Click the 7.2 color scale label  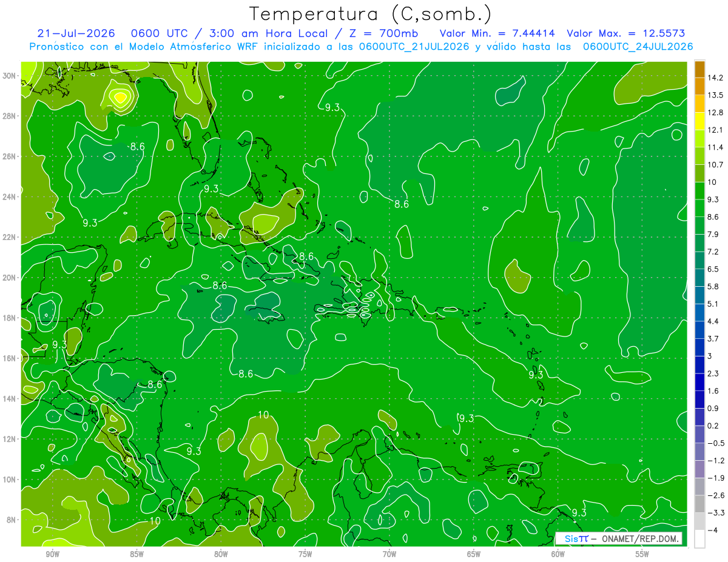713,252
